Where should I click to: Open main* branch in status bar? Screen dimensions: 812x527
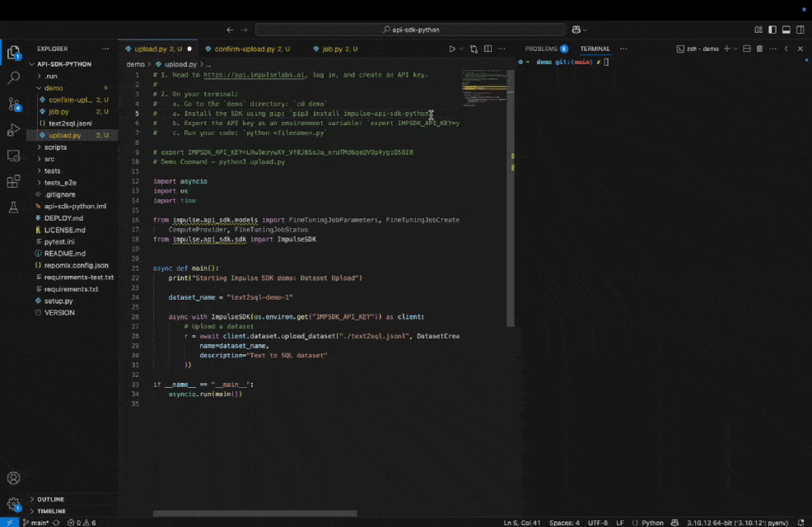coord(35,523)
